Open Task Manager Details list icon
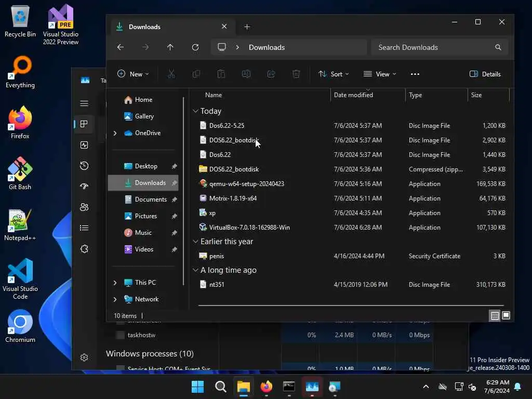The height and width of the screenshot is (399, 532). click(x=84, y=228)
